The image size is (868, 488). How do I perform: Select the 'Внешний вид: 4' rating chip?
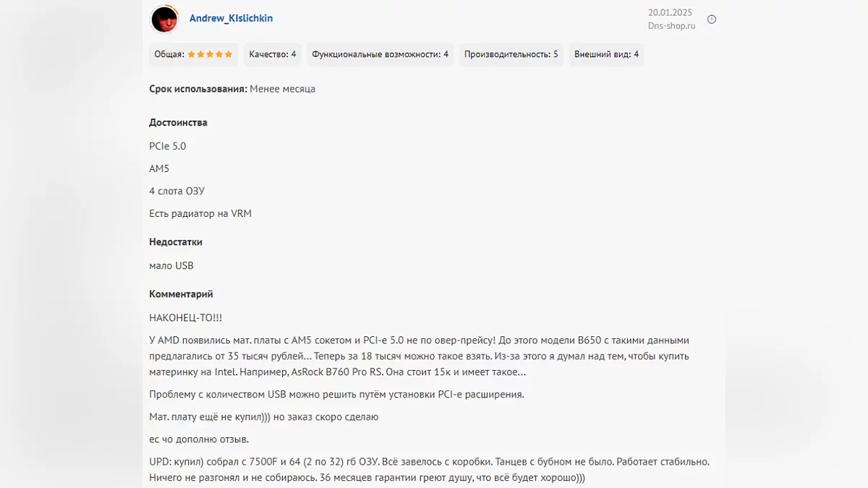pos(606,54)
